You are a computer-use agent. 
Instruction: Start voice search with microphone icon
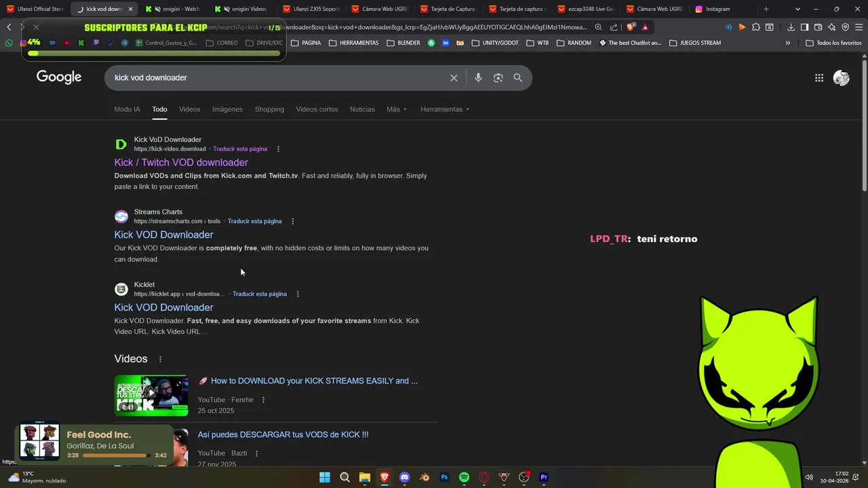478,78
